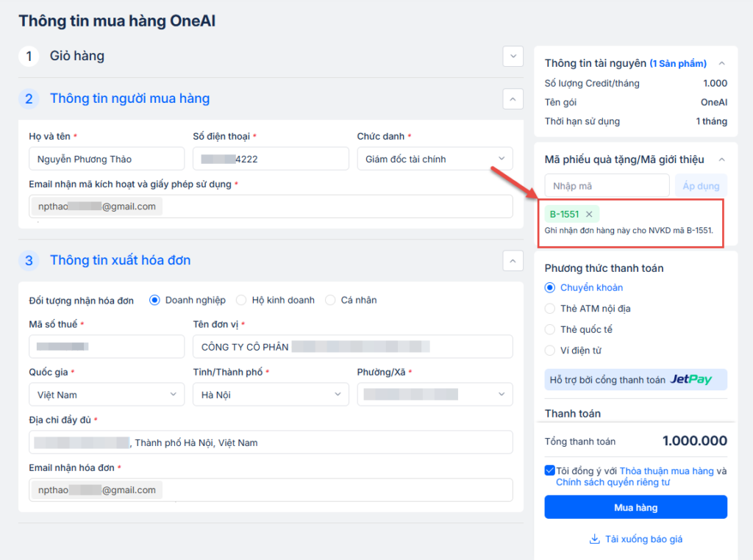
Task: Select Cá nhân invoice recipient
Action: [x=330, y=300]
